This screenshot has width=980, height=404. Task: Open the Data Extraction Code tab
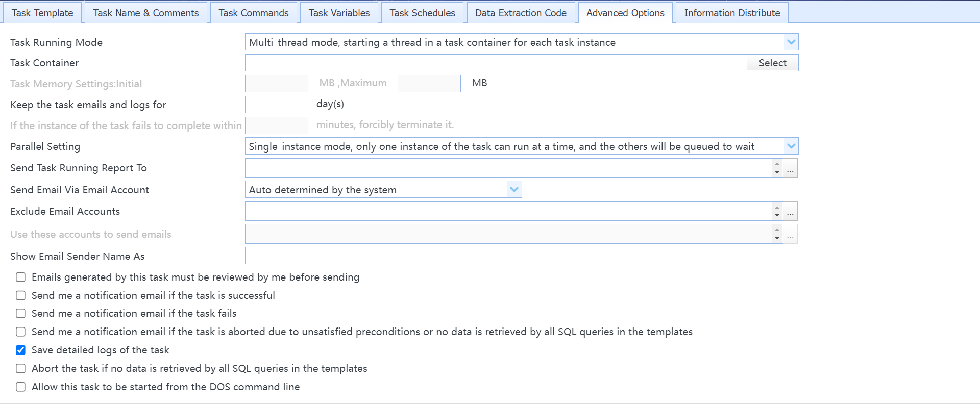521,13
